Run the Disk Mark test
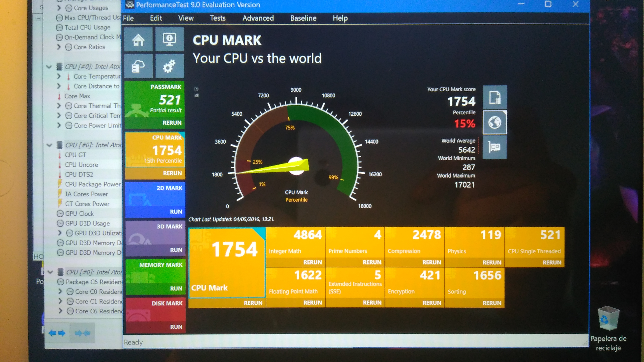This screenshot has width=644, height=362. [x=176, y=327]
